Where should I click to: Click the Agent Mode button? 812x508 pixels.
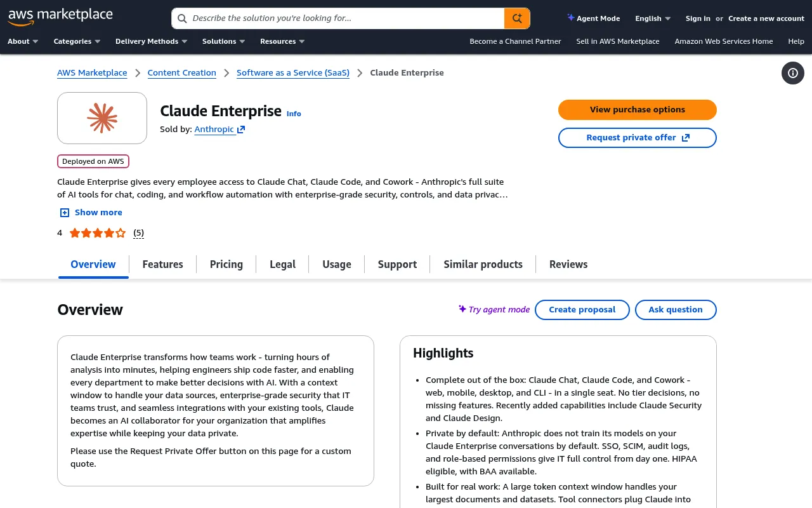(x=594, y=18)
